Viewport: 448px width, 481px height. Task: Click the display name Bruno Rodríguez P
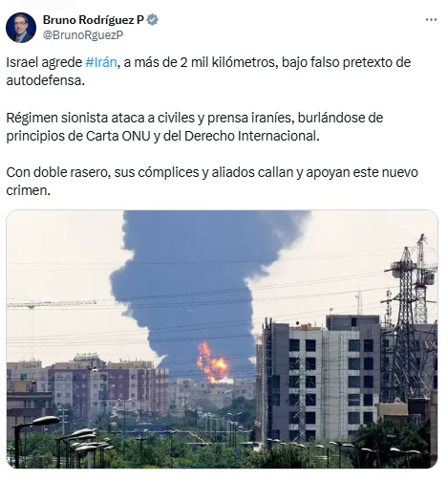coord(94,20)
